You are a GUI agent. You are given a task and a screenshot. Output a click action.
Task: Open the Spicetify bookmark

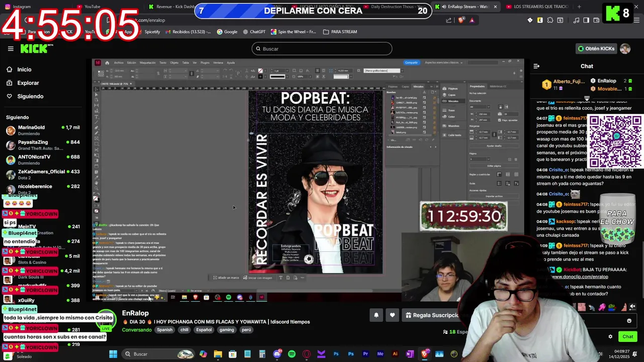tap(148, 32)
